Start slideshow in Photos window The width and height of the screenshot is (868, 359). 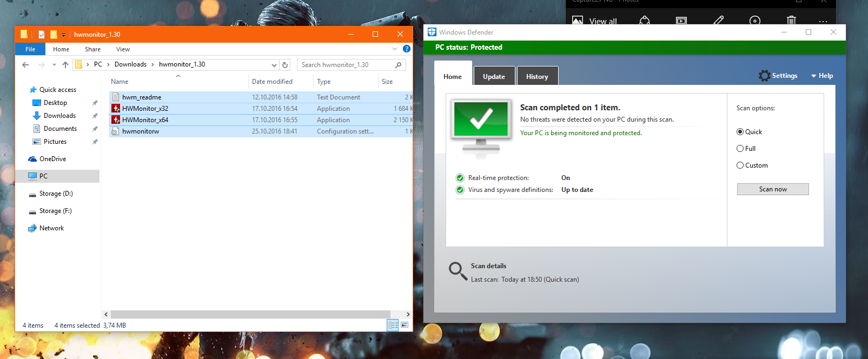tap(681, 21)
